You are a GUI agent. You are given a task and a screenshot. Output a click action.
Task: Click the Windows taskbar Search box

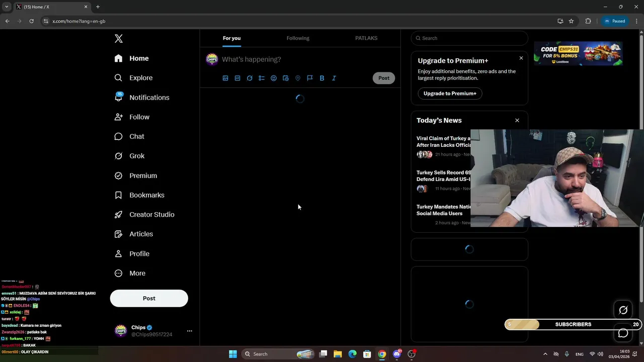278,354
